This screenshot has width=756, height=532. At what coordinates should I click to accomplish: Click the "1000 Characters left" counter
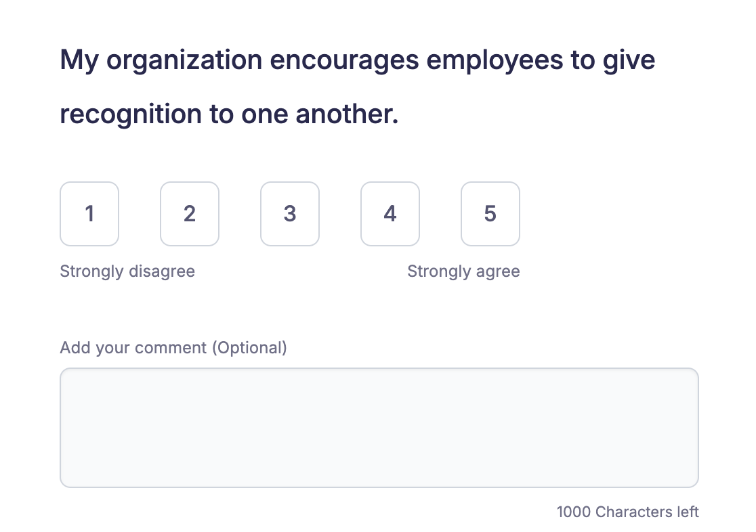pos(627,512)
